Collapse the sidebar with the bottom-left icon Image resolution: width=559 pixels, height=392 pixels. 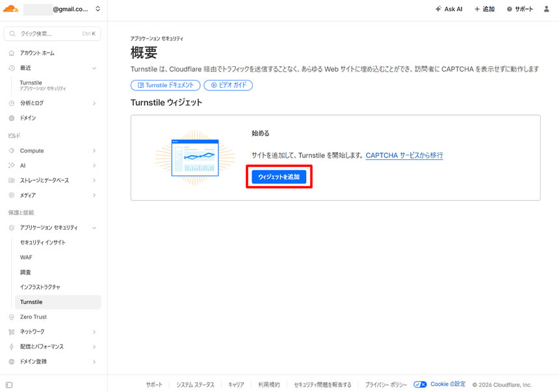point(9,384)
